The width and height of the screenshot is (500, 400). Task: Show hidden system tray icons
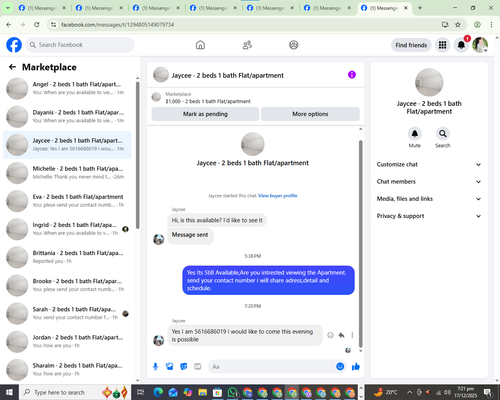(410, 392)
